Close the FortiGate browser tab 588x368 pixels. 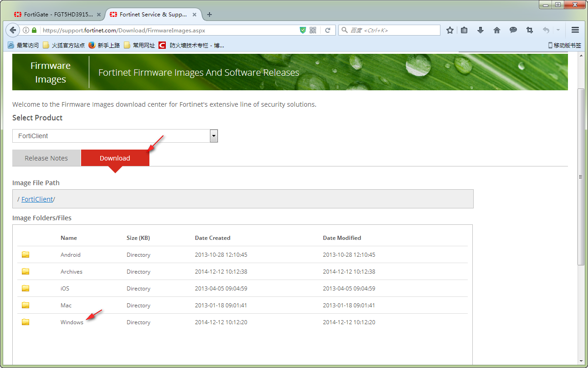point(99,15)
